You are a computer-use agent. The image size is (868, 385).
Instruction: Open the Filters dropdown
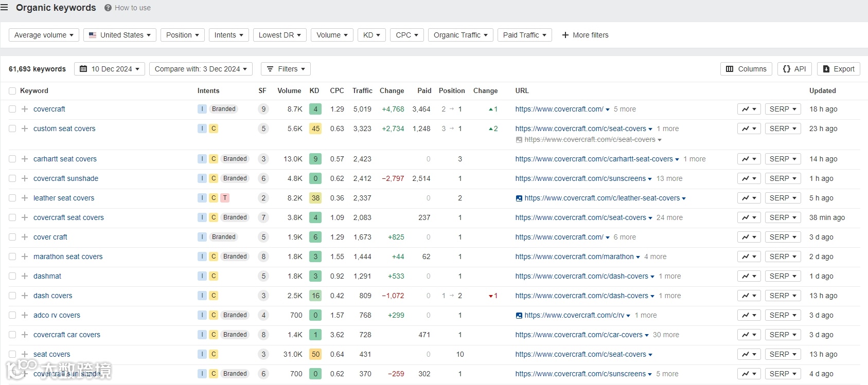tap(286, 69)
